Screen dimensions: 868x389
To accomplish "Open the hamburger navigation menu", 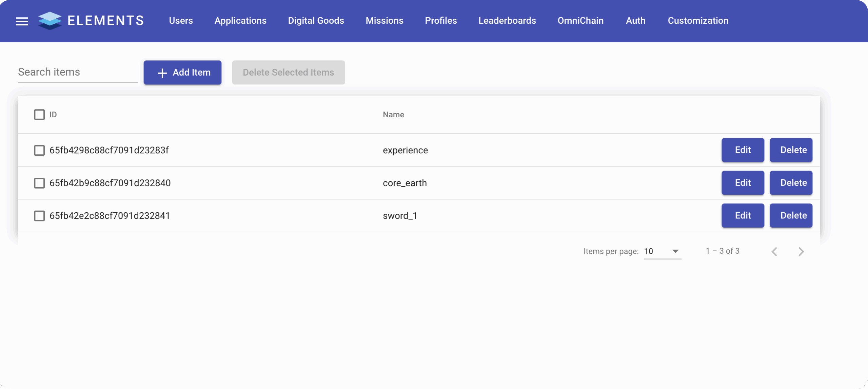I will tap(22, 21).
